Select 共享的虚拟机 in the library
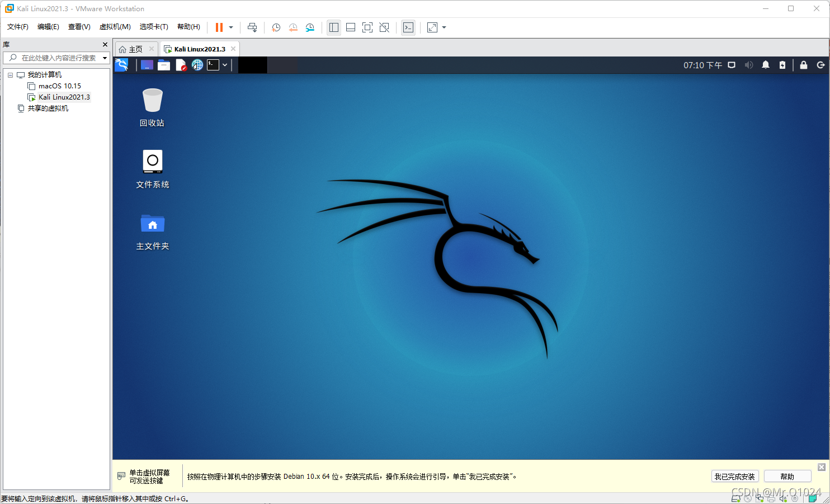The image size is (830, 504). pos(48,109)
